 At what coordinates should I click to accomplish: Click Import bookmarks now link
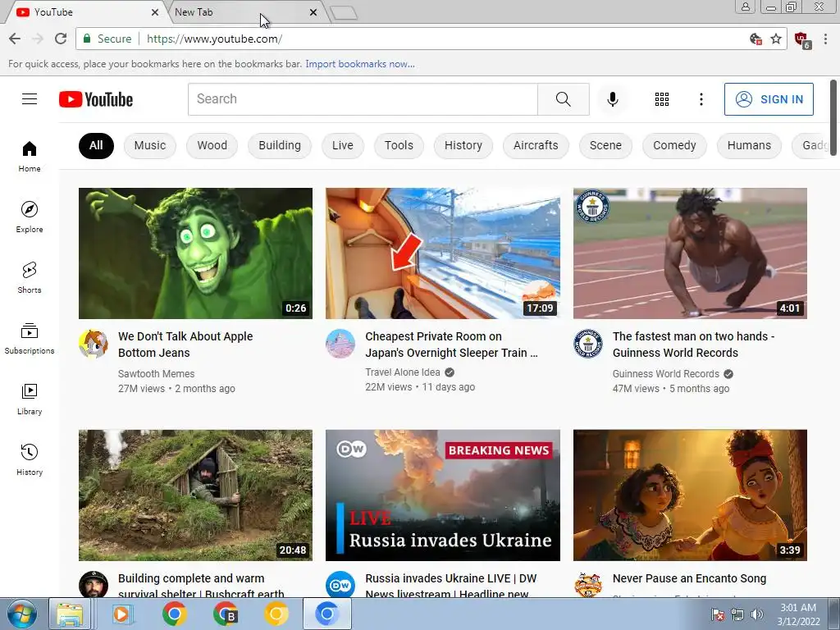[x=360, y=64]
